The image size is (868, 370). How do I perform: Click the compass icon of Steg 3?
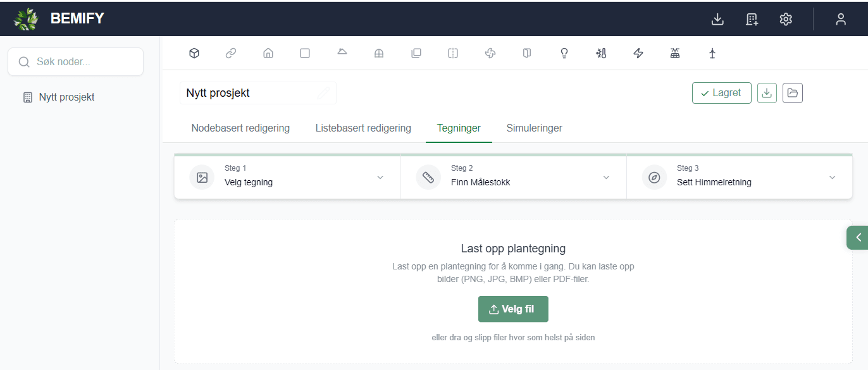(654, 177)
